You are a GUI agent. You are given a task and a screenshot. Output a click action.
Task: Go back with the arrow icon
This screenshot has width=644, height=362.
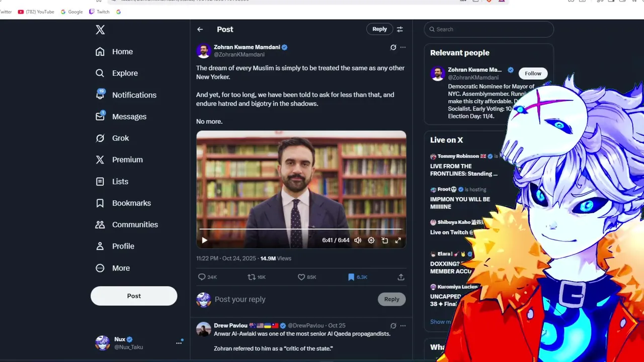point(200,29)
